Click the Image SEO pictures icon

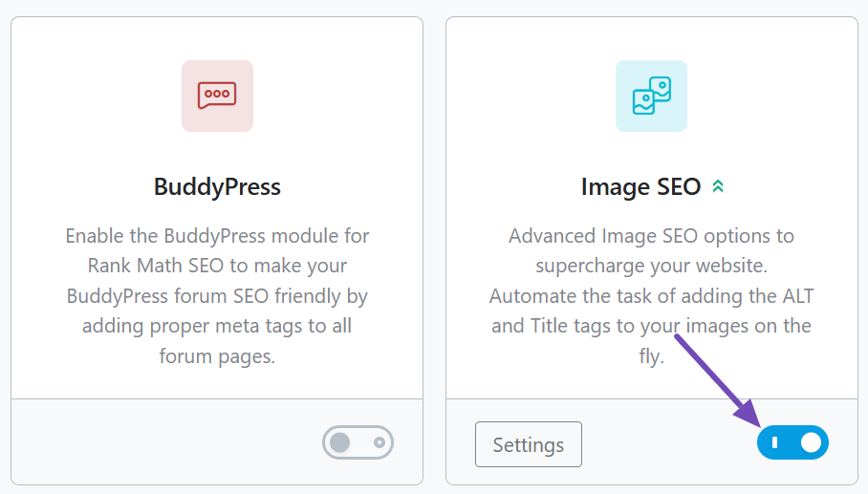point(651,96)
